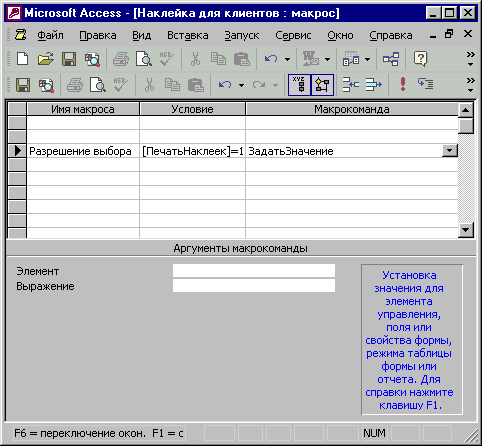Open the Справка menu

(x=391, y=35)
